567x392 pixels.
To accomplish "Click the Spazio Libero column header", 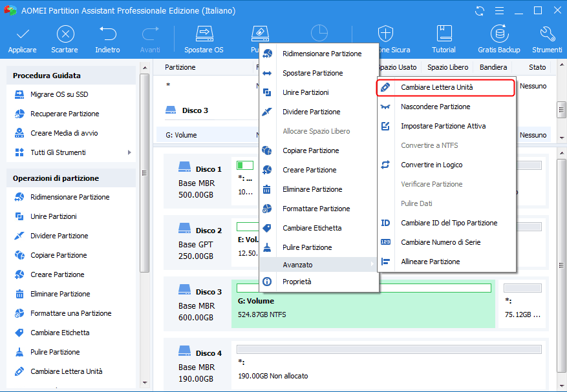I will [447, 67].
